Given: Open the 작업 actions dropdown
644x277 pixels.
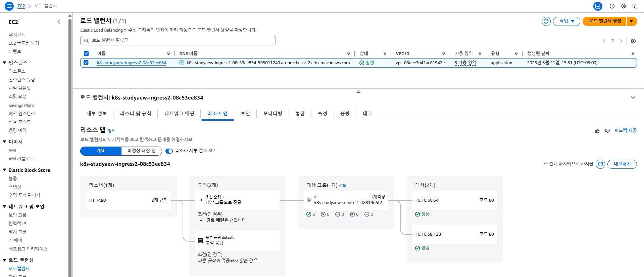Looking at the screenshot, I should coord(566,21).
